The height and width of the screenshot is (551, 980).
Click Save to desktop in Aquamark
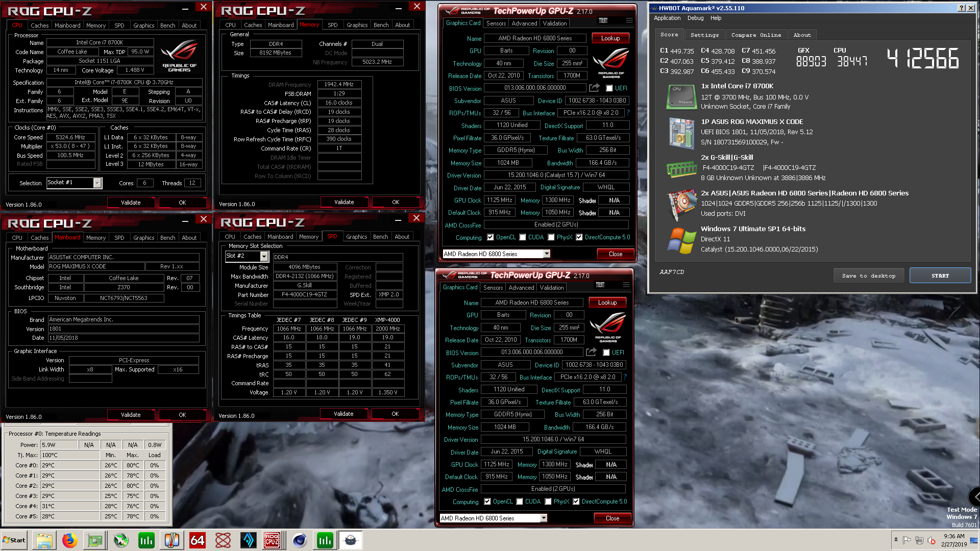(869, 275)
